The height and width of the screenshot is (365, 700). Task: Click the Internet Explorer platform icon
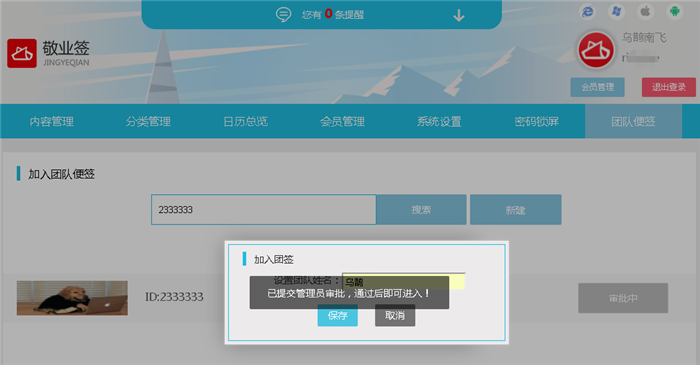[x=588, y=11]
